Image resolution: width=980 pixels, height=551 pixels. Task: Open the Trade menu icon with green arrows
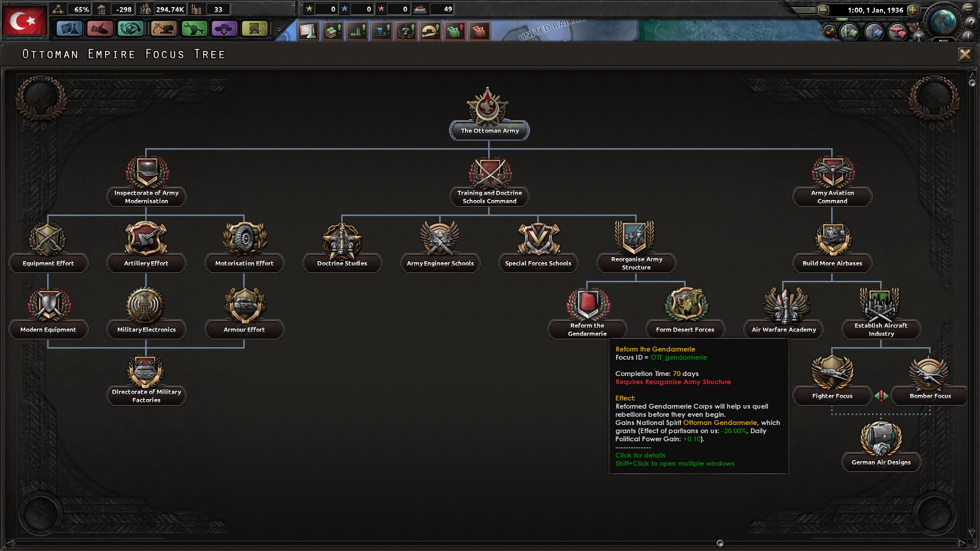pos(131,29)
